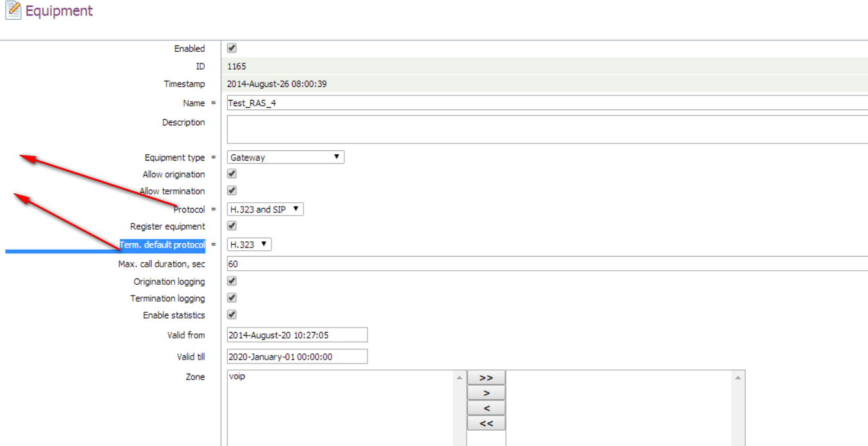Click the >> move all right button
The width and height of the screenshot is (868, 446).
(x=486, y=378)
